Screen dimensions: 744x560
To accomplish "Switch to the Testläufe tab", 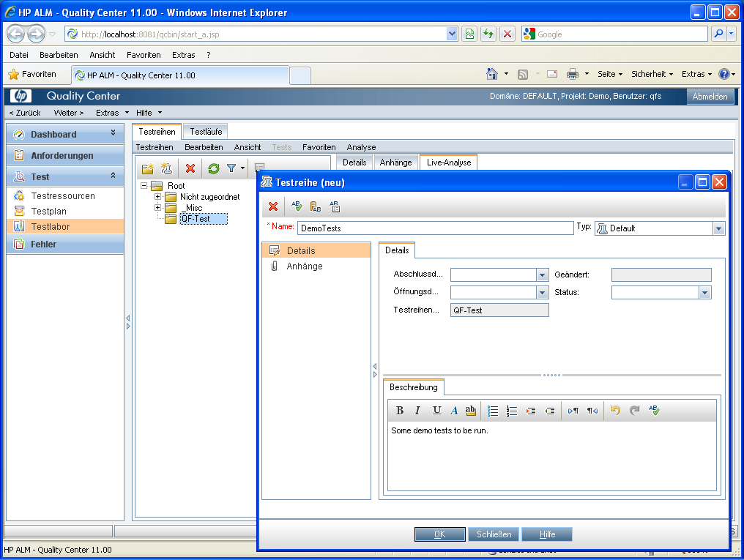I will point(206,132).
